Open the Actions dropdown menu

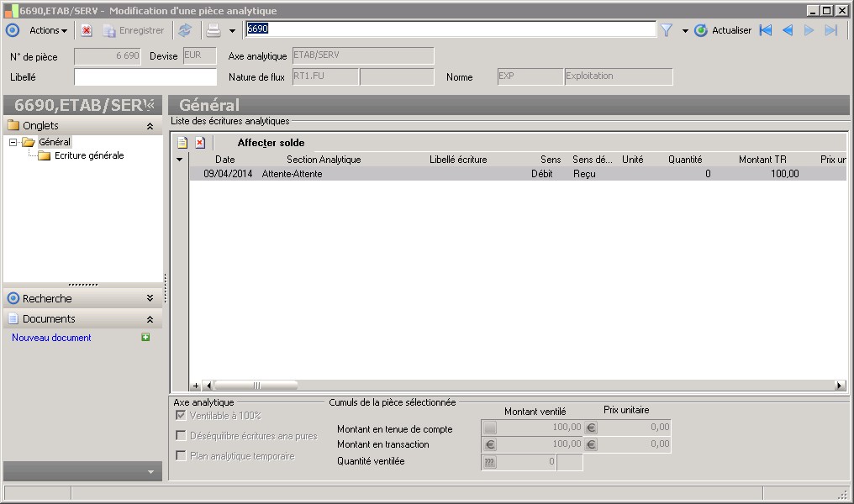click(48, 30)
